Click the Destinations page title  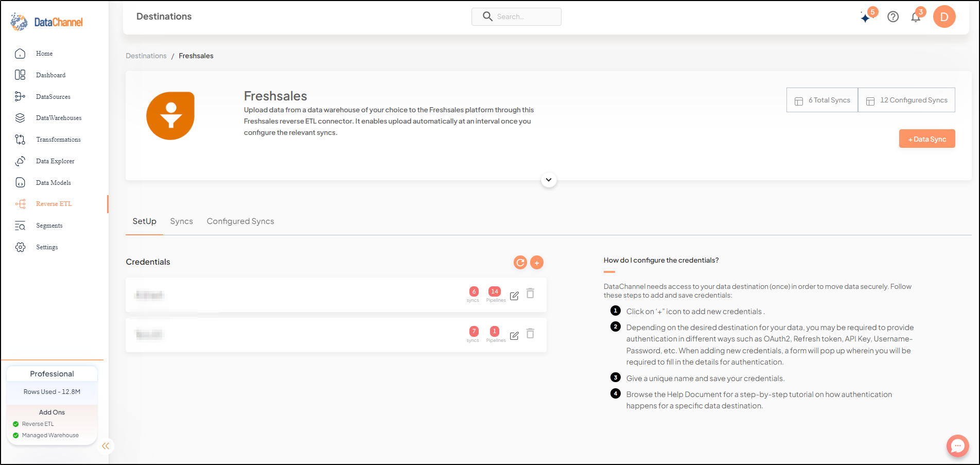pyautogui.click(x=164, y=16)
